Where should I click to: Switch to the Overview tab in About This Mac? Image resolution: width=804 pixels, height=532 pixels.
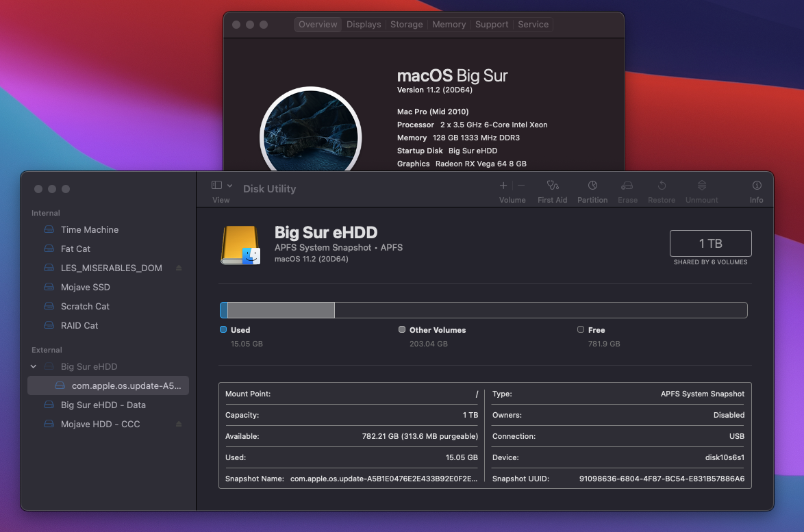click(x=318, y=24)
